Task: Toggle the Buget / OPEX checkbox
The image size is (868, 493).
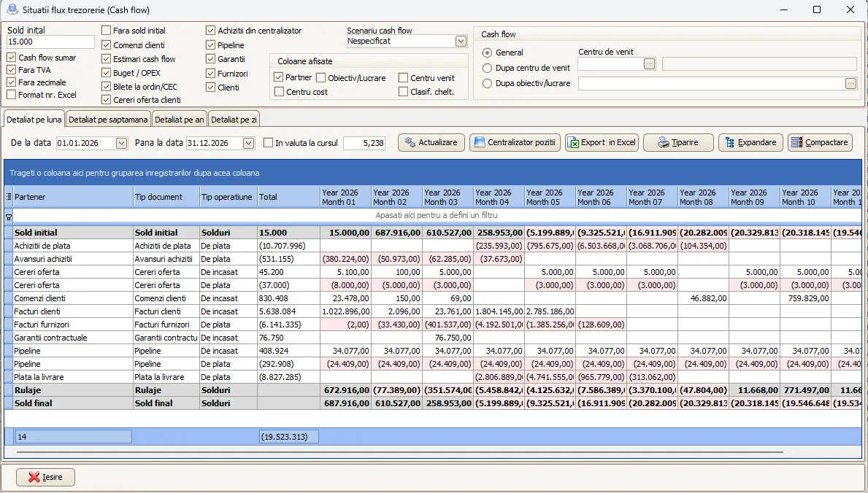Action: pyautogui.click(x=107, y=72)
